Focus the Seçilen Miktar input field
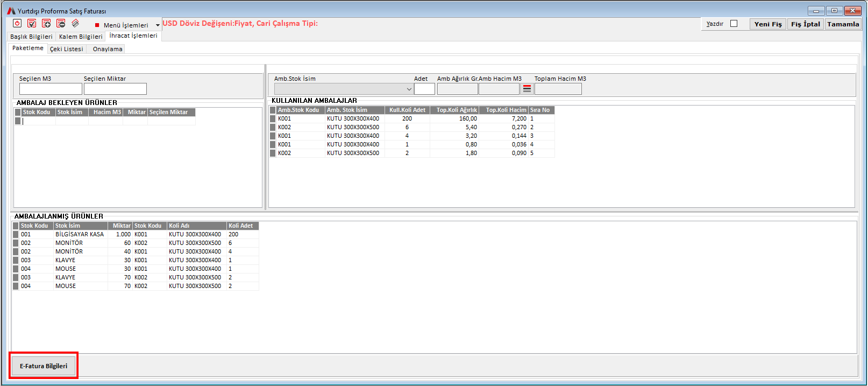Viewport: 868px width, 386px height. click(x=115, y=89)
